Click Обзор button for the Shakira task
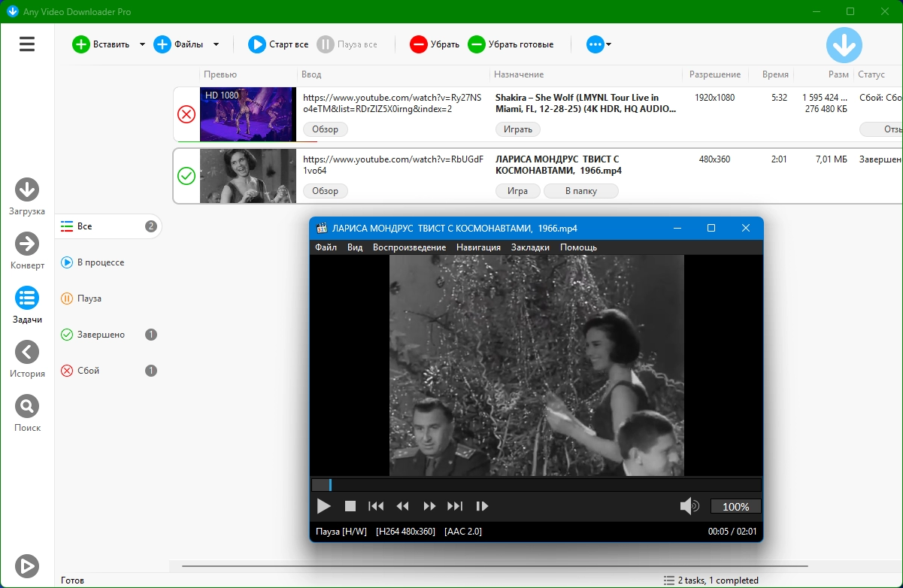Screen dimensions: 903x588 click(326, 129)
